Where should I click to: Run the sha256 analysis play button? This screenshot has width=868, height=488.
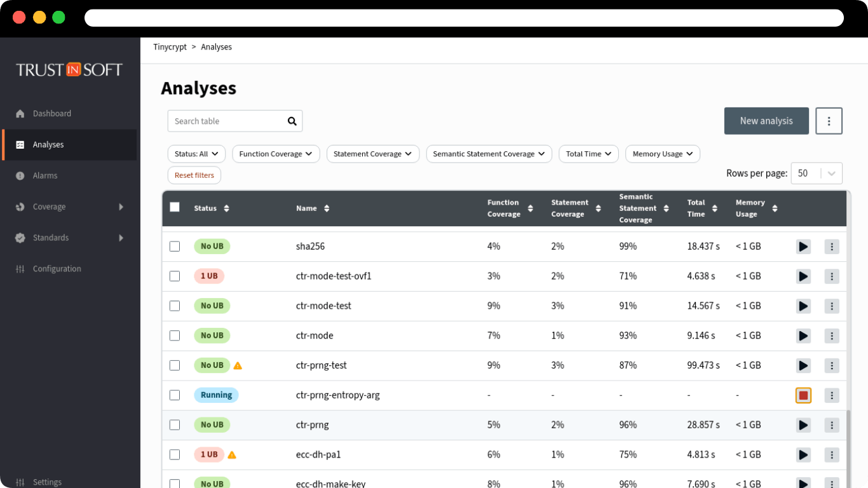click(803, 247)
